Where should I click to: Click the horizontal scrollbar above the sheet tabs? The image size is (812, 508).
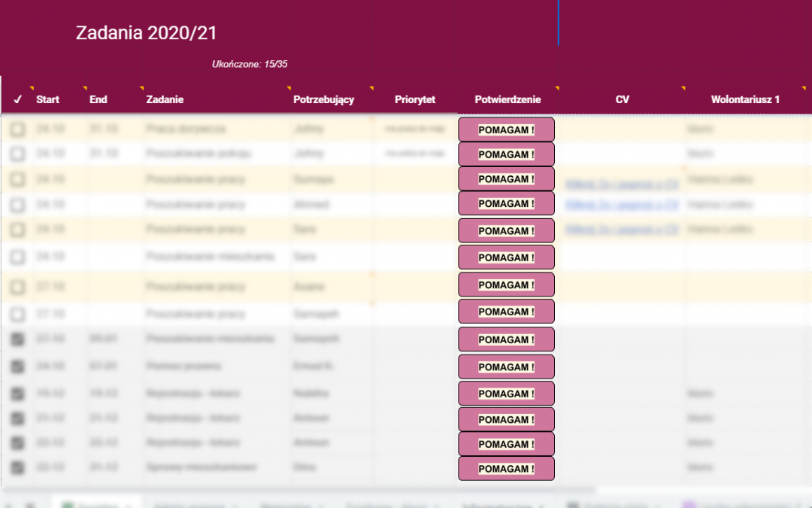[x=301, y=490]
